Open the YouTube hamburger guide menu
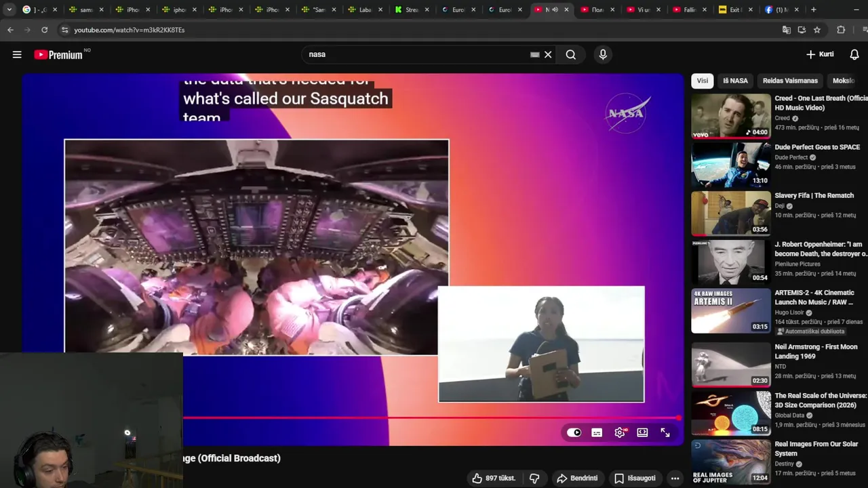Viewport: 868px width, 488px height. (x=17, y=55)
